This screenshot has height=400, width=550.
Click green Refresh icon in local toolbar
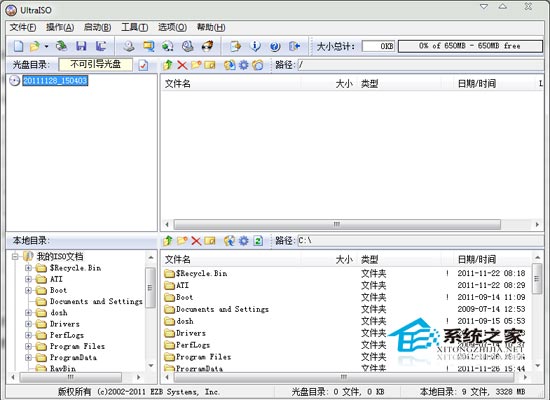(x=258, y=241)
